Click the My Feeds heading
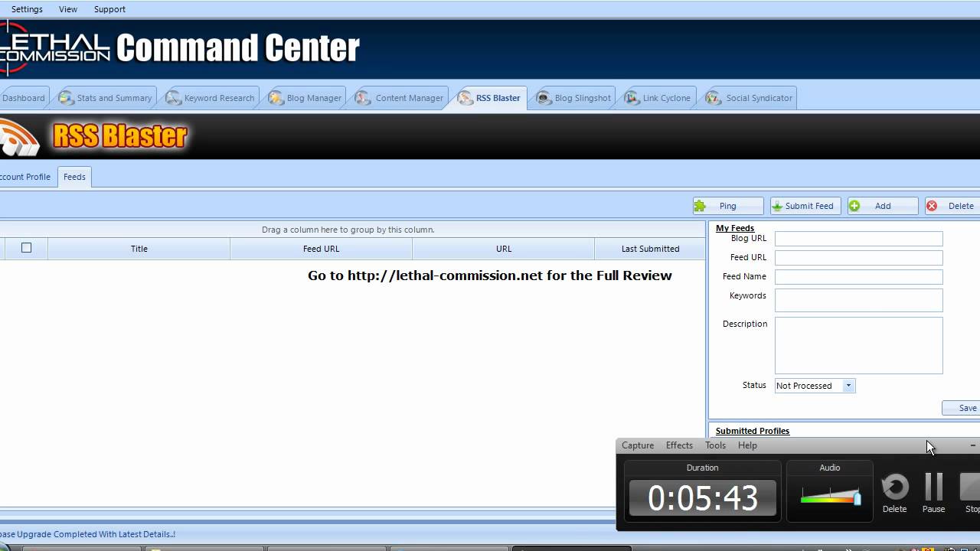 (x=735, y=228)
